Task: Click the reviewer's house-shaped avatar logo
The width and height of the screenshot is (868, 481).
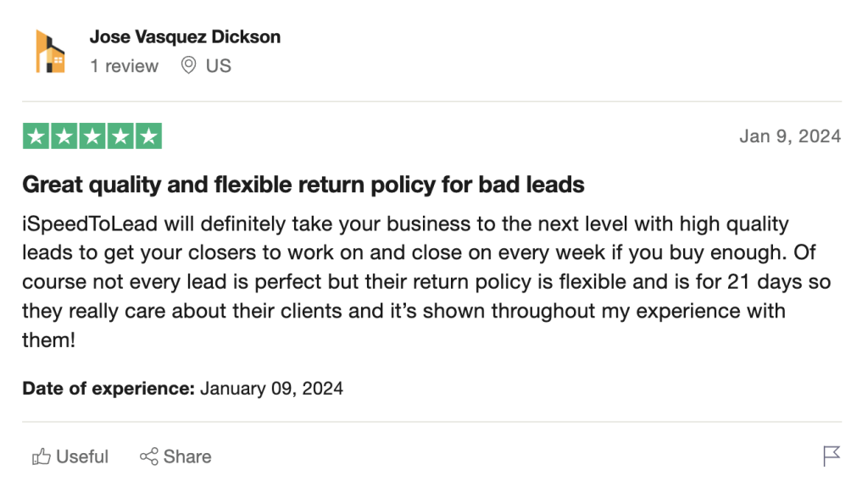Action: point(50,52)
